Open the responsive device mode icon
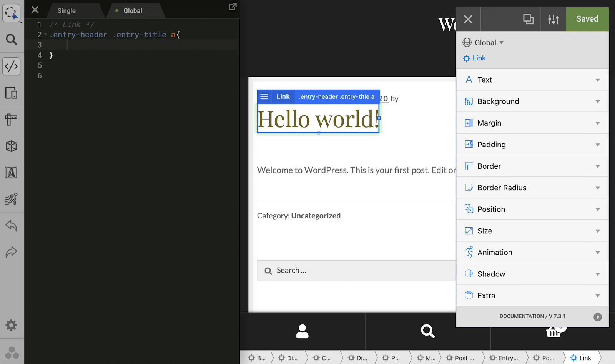The width and height of the screenshot is (615, 364). pyautogui.click(x=12, y=93)
